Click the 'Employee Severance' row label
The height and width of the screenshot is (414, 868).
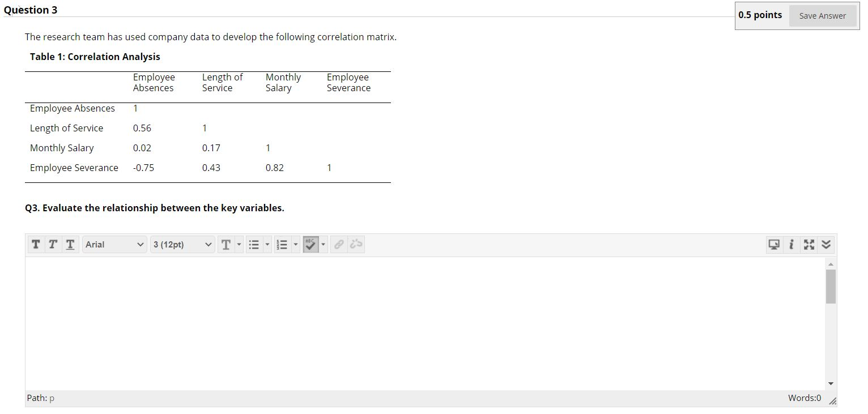point(74,168)
